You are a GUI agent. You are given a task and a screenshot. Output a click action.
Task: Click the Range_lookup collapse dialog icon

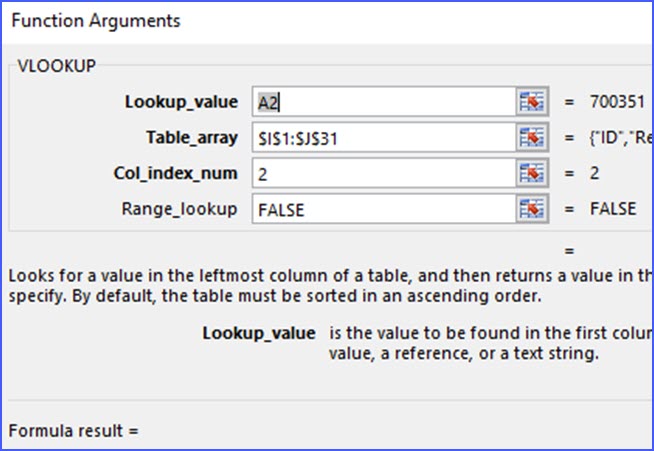(531, 208)
